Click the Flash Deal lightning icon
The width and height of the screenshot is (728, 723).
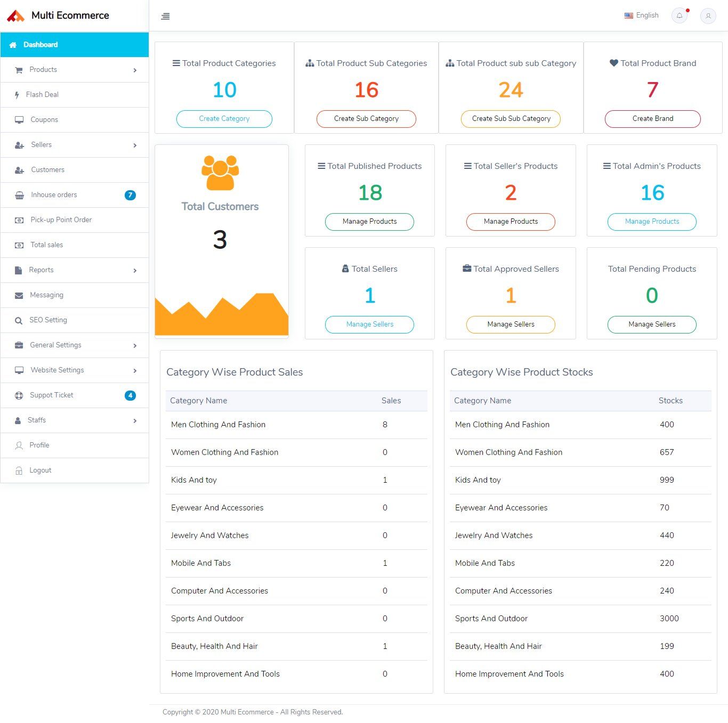click(x=17, y=95)
